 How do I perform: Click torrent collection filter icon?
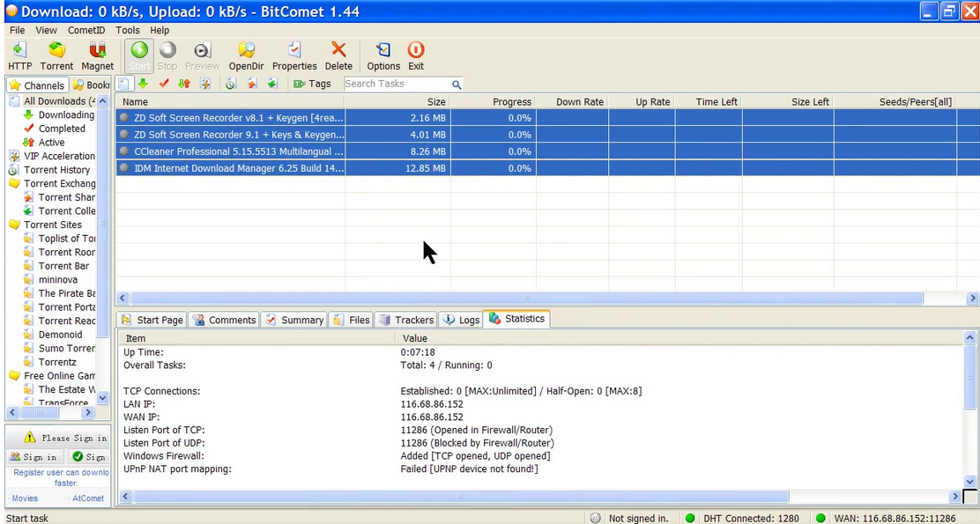tap(272, 84)
